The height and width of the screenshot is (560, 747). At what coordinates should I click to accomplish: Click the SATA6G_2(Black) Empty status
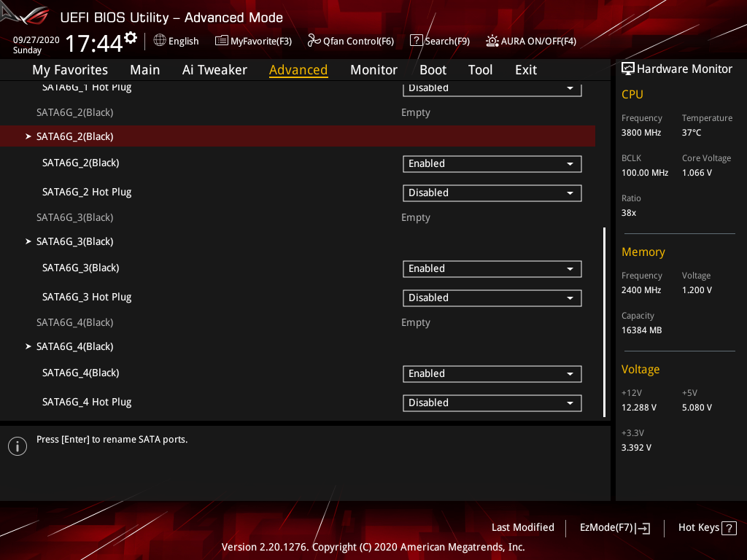tap(415, 112)
